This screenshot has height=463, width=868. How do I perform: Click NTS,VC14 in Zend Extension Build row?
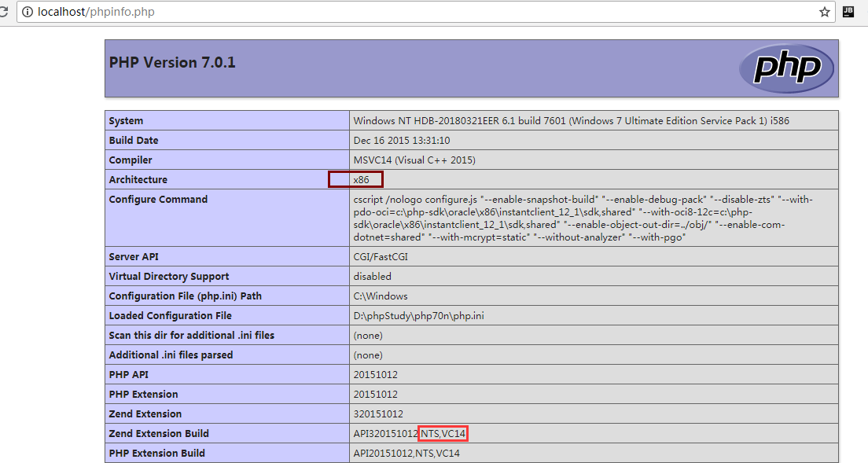[444, 434]
